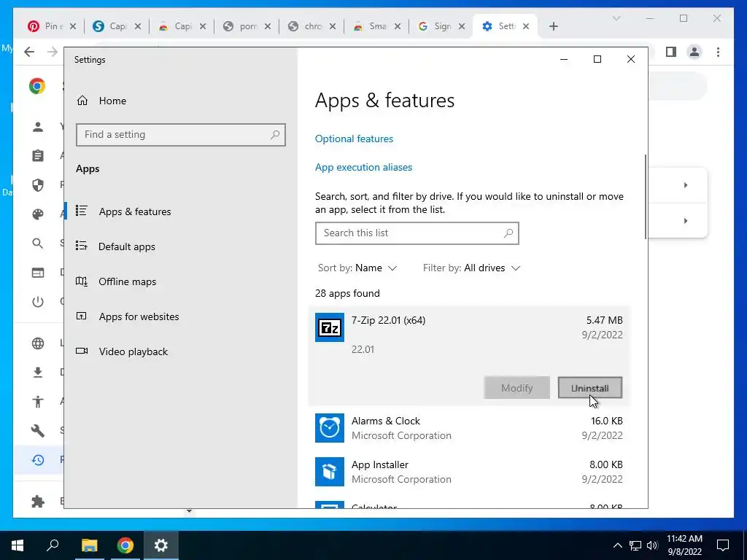Focus the Search this list field
Image resolution: width=747 pixels, height=560 pixels.
click(417, 233)
